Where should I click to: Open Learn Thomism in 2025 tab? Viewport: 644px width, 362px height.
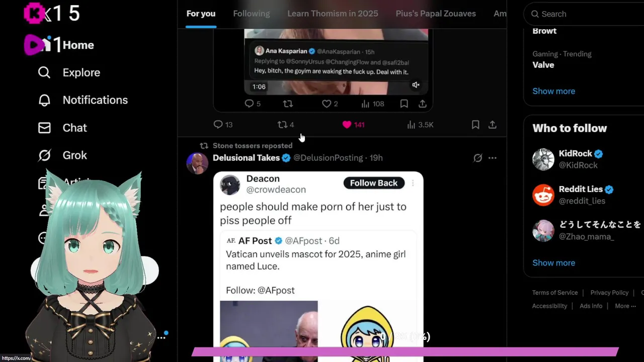coord(333,14)
